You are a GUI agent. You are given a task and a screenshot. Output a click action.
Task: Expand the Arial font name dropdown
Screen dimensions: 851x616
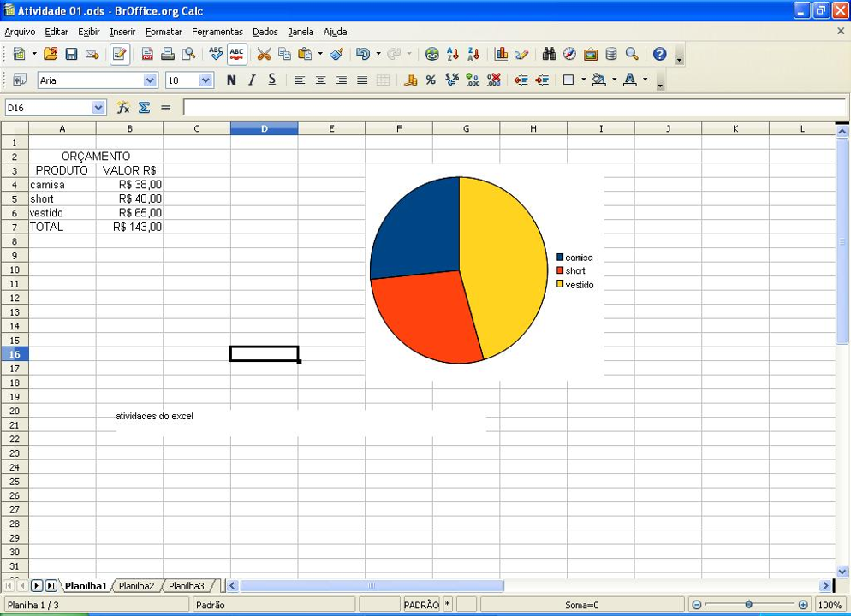coord(151,80)
